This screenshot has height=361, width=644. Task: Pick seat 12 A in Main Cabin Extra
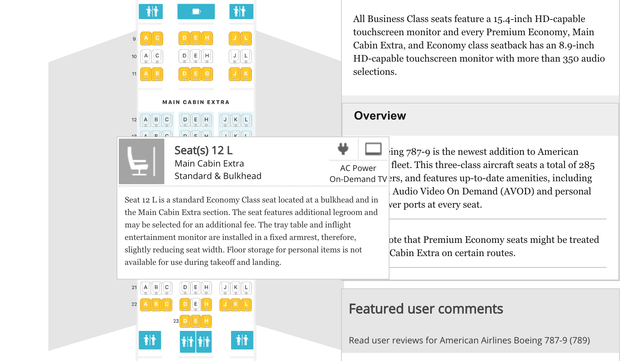tap(146, 120)
